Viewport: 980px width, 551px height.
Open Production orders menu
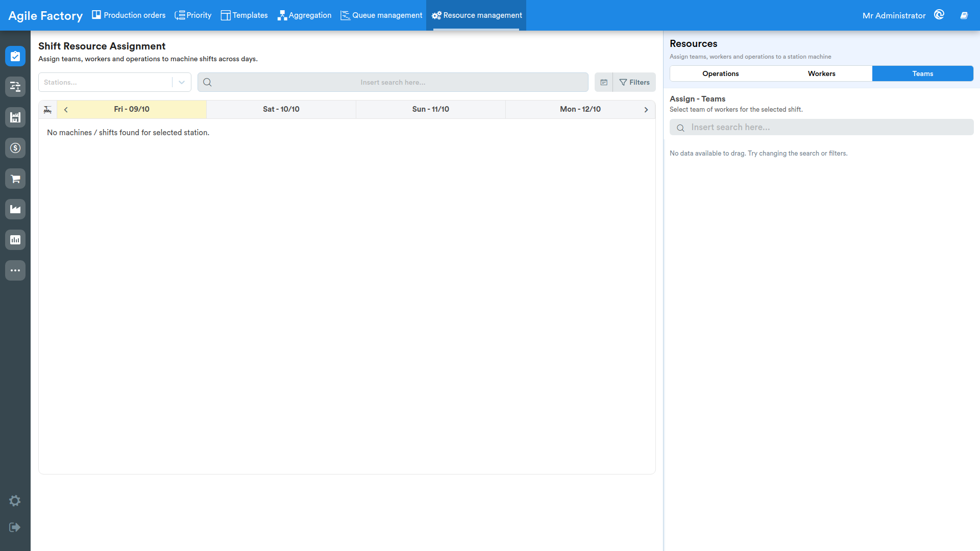129,15
